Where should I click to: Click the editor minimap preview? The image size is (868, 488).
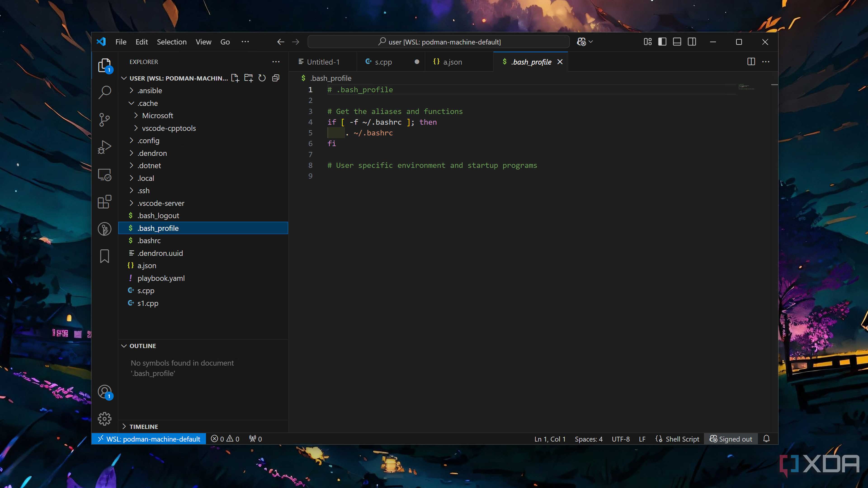click(746, 87)
